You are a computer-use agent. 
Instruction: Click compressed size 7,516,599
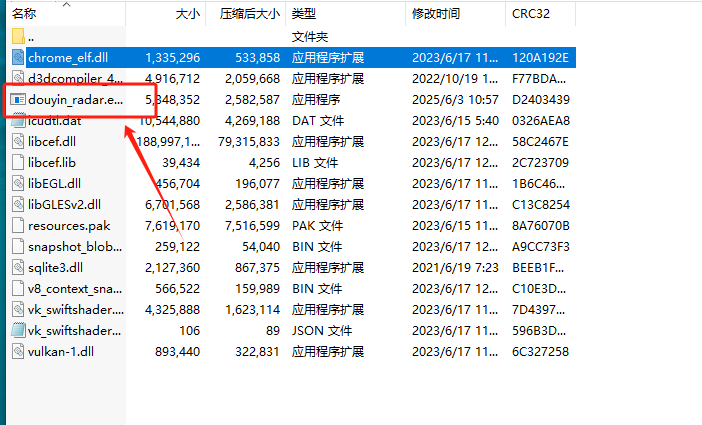click(253, 226)
